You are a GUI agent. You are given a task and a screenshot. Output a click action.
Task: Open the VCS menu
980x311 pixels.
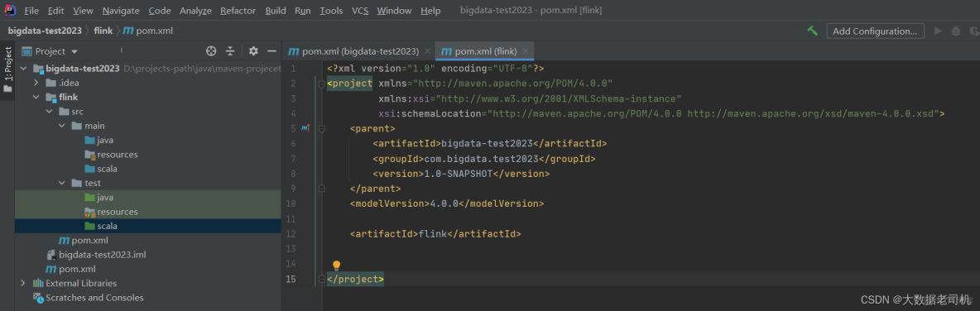360,11
